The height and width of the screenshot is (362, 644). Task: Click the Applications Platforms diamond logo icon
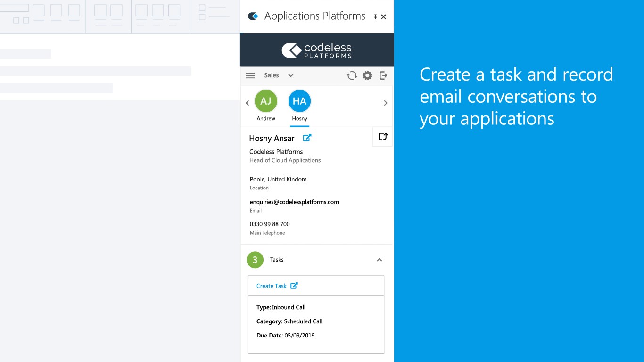[x=253, y=16]
